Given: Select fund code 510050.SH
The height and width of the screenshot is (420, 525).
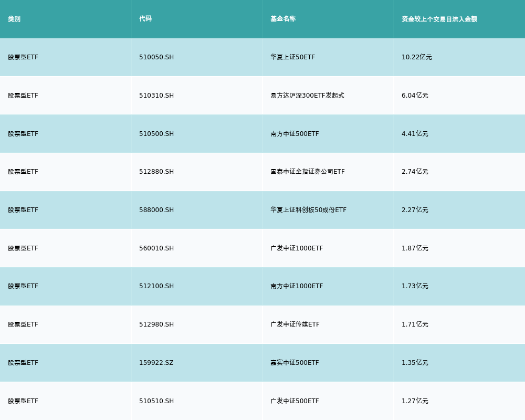Looking at the screenshot, I should [156, 57].
